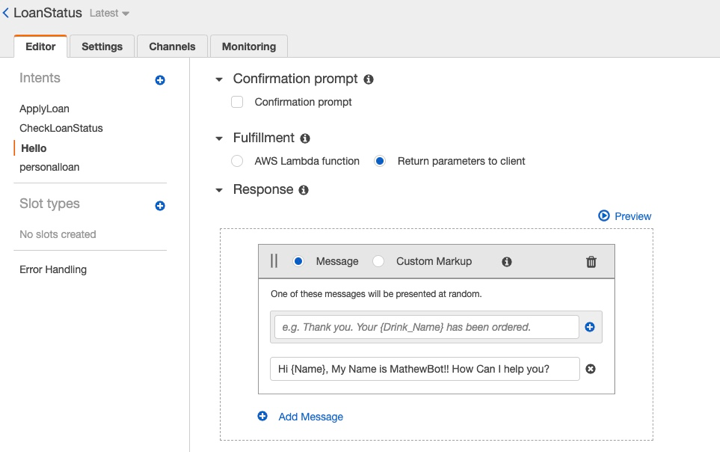Click the Add Message link

[311, 417]
